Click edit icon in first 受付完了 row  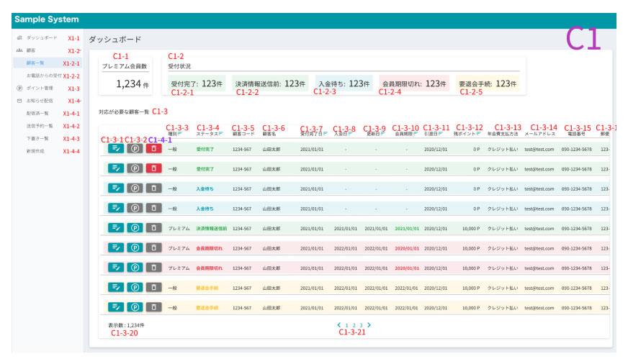click(x=116, y=149)
